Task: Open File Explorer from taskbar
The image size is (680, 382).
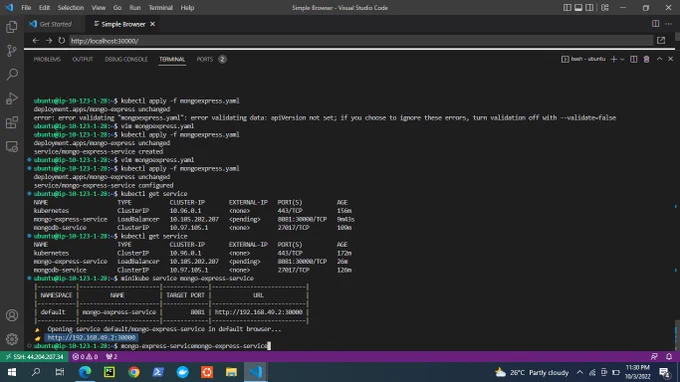Action: point(231,372)
